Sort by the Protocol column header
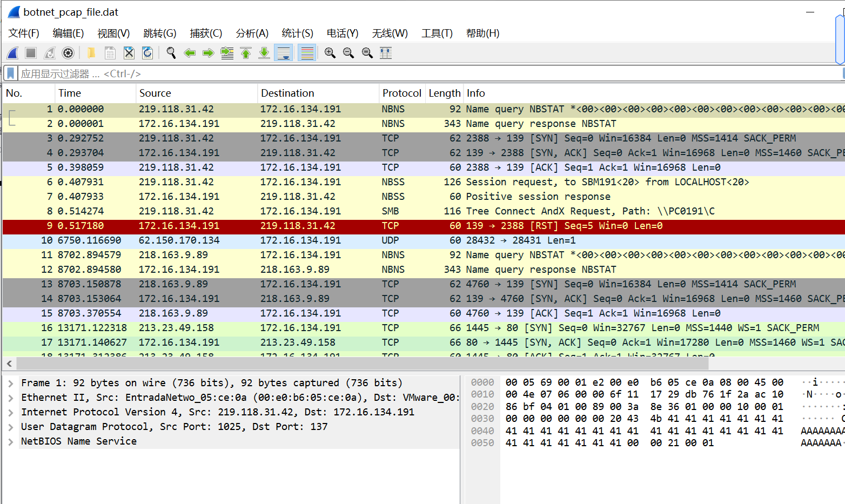The width and height of the screenshot is (845, 504). tap(402, 93)
